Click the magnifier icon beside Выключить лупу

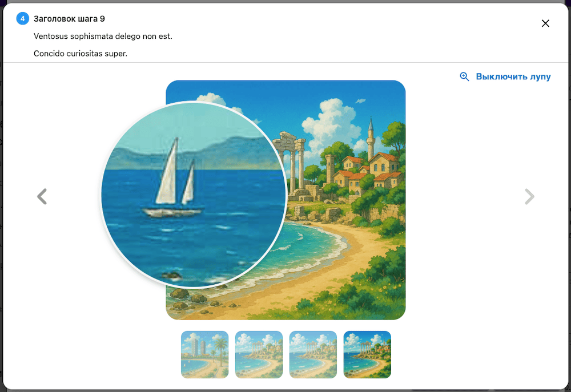(x=464, y=76)
